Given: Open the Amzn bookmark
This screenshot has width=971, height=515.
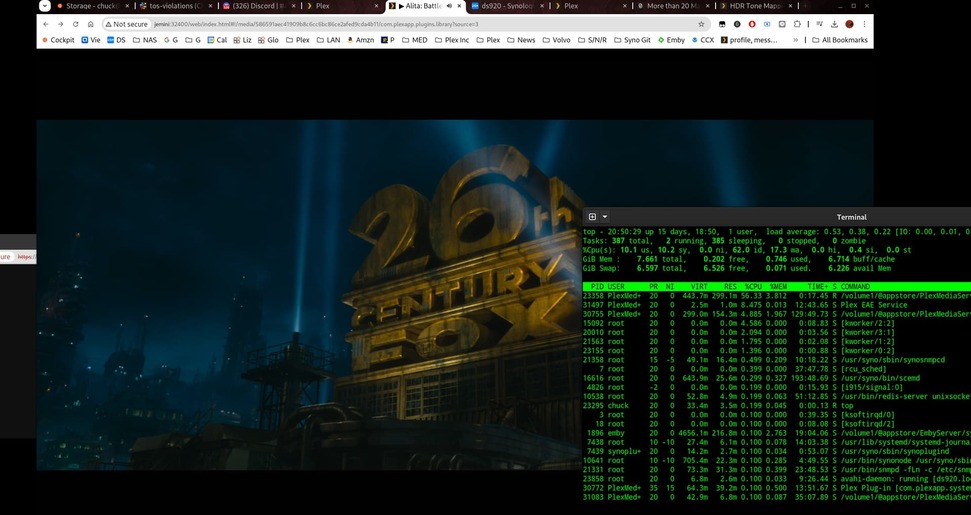Looking at the screenshot, I should pyautogui.click(x=360, y=40).
